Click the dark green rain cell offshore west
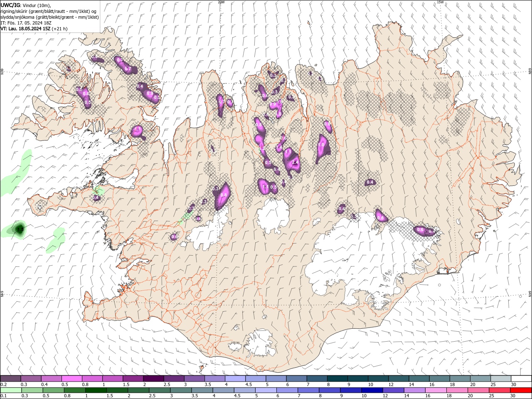 pyautogui.click(x=20, y=229)
